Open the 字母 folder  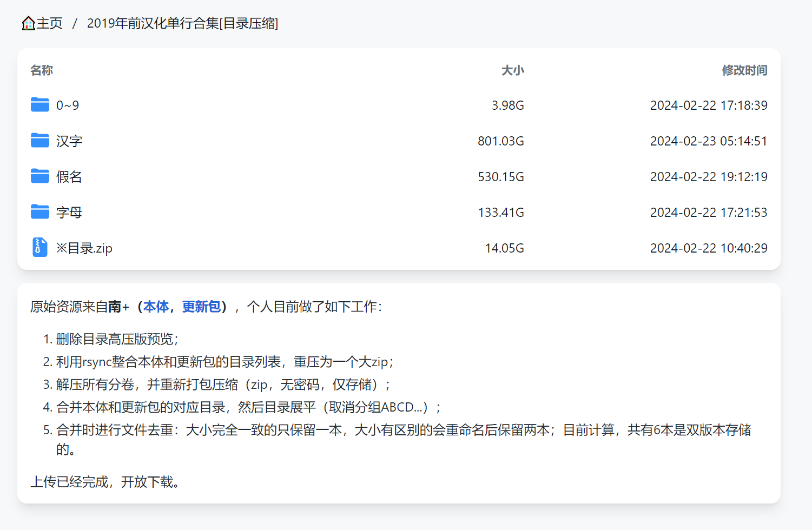pyautogui.click(x=69, y=213)
